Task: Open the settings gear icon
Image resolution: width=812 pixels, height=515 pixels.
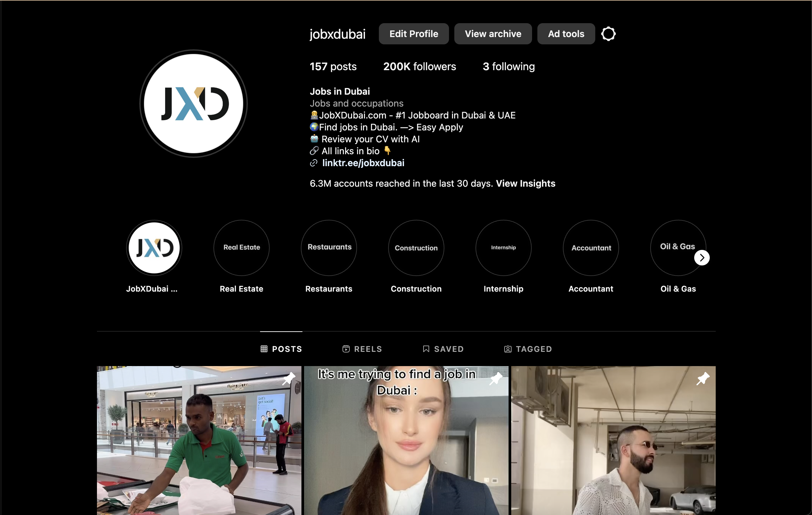Action: click(x=608, y=34)
